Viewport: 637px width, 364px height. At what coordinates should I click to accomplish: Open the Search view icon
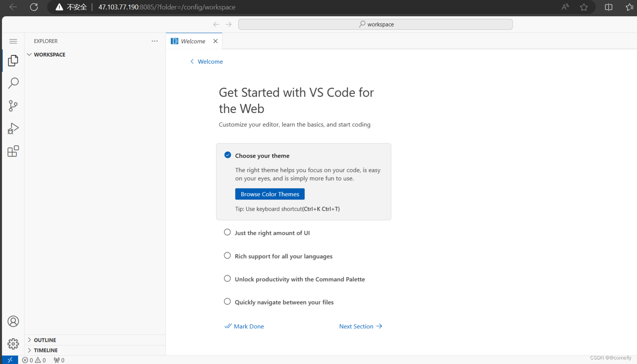coord(13,83)
